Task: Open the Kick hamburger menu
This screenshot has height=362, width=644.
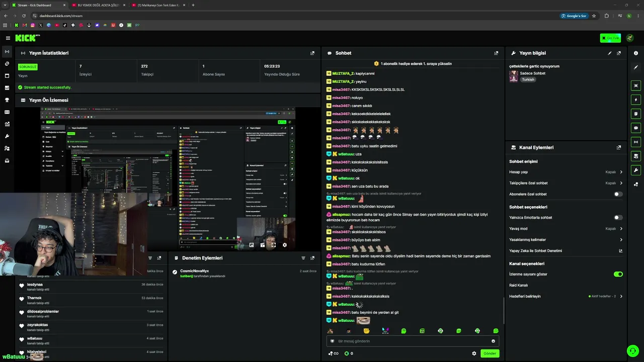Action: (8, 38)
